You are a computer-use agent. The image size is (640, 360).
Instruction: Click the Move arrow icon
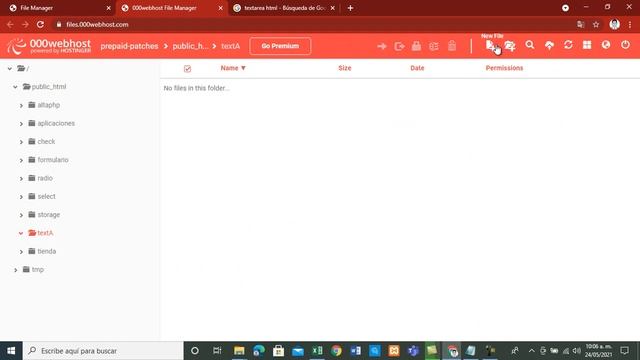pyautogui.click(x=382, y=46)
